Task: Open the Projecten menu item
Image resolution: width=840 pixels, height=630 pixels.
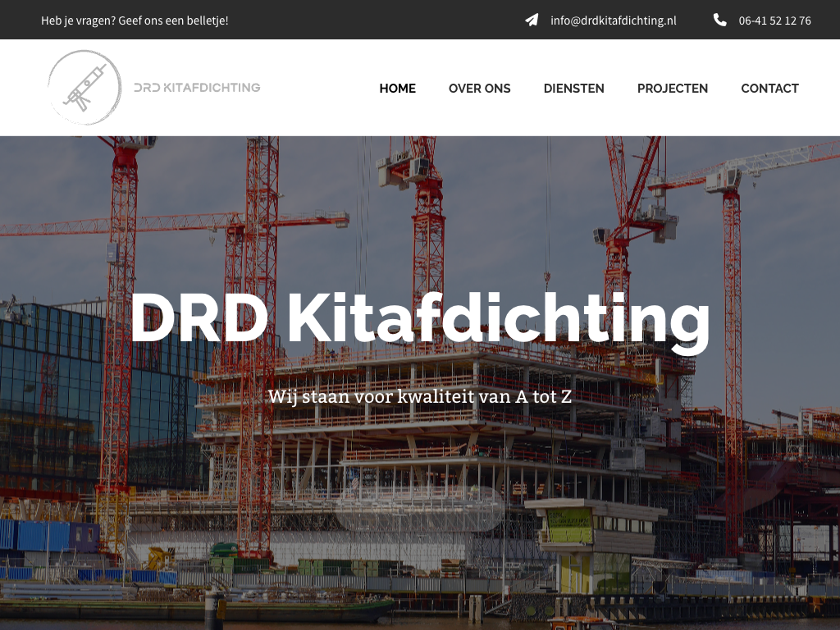Action: pos(672,89)
